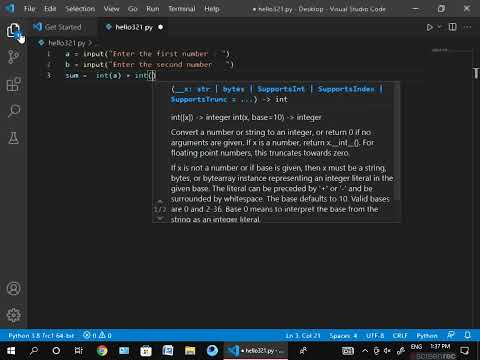The width and height of the screenshot is (480, 360).
Task: Open Windows Action Center notifications
Action: coord(465,351)
